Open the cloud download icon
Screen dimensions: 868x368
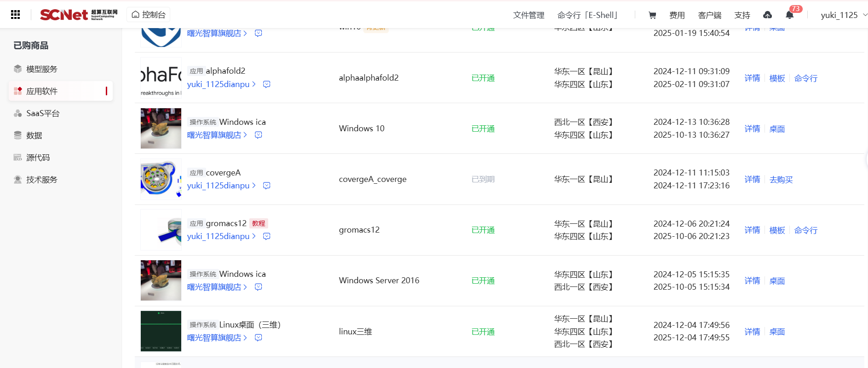767,15
